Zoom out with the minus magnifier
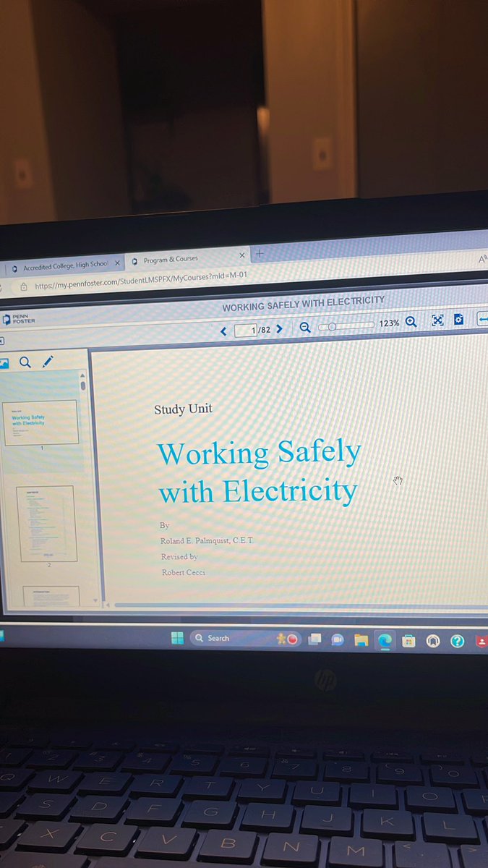 (x=305, y=327)
